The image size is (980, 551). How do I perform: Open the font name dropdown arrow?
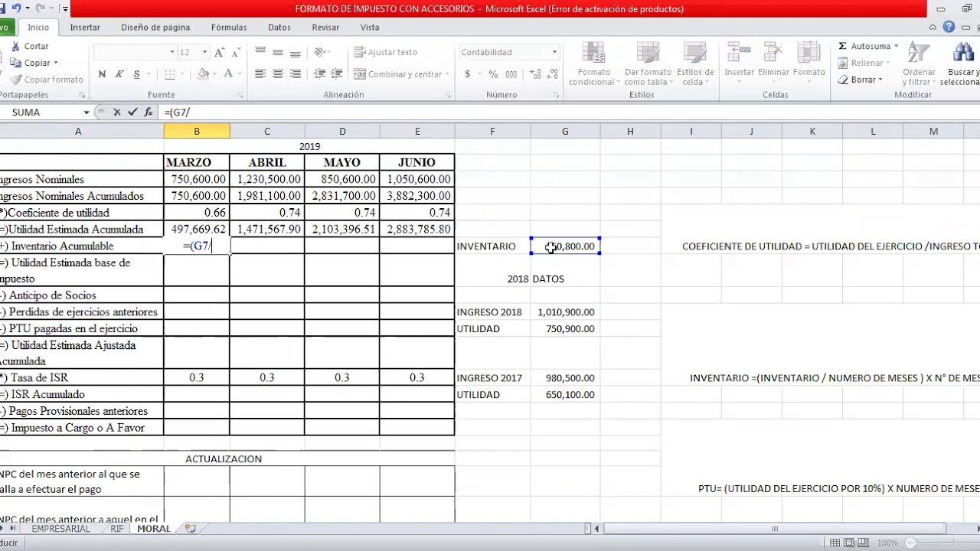tap(171, 52)
